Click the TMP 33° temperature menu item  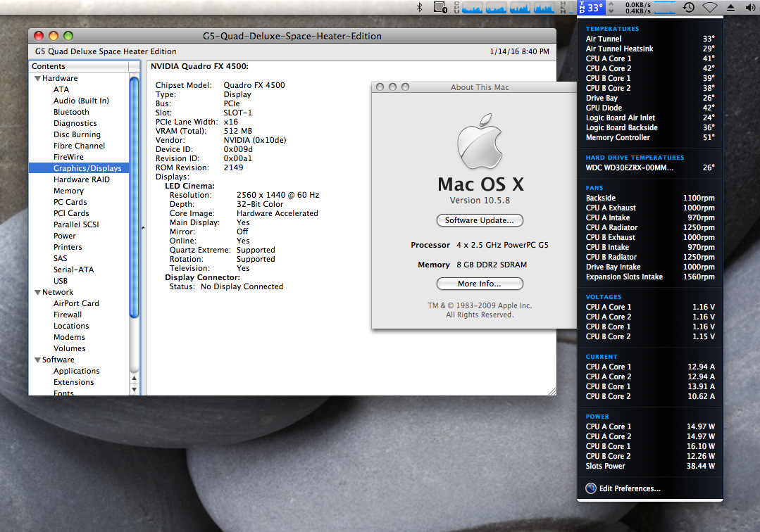(591, 7)
